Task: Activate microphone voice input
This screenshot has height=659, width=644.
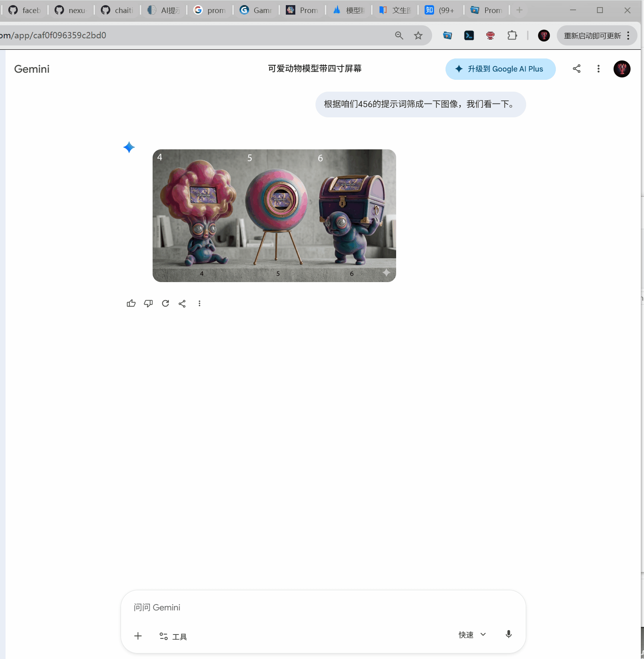Action: (509, 635)
